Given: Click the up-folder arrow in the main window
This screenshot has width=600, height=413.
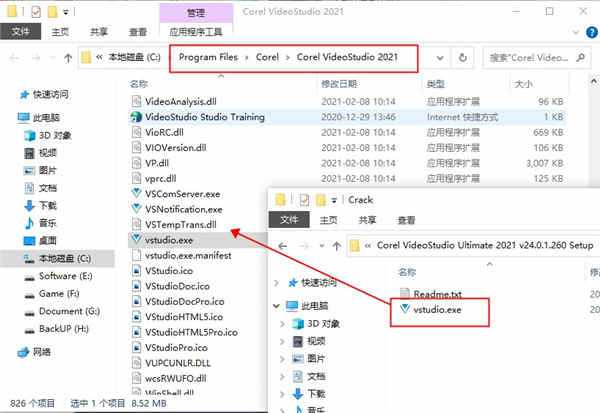Looking at the screenshot, I should tap(68, 58).
